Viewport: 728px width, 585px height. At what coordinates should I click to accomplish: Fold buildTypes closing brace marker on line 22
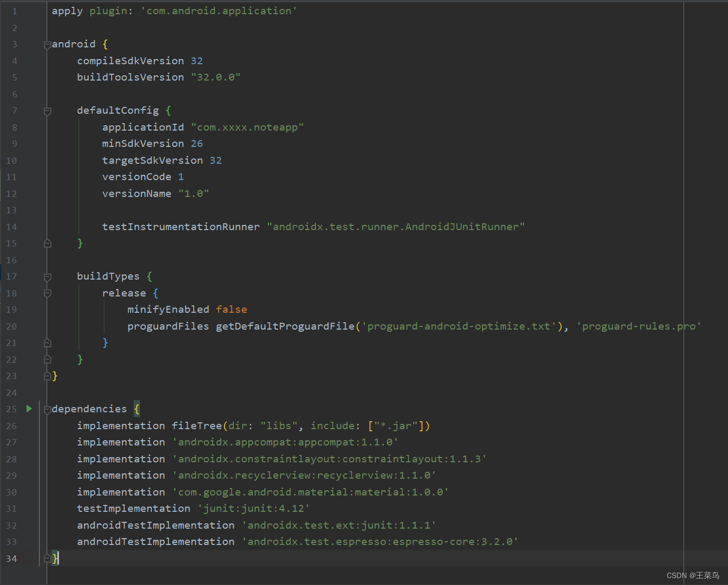(47, 359)
